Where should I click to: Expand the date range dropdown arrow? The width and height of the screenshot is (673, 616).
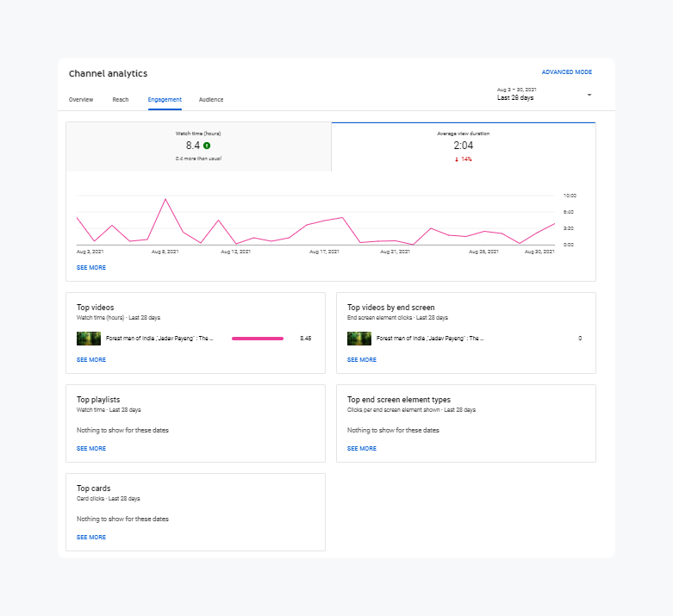click(x=589, y=94)
